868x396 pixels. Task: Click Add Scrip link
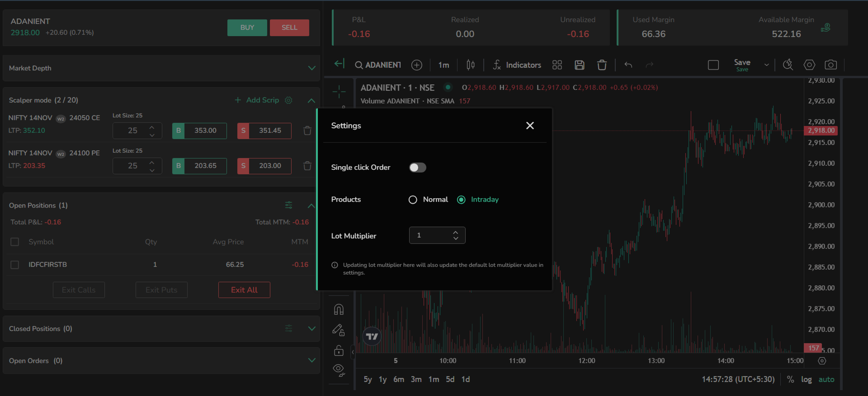pyautogui.click(x=257, y=100)
